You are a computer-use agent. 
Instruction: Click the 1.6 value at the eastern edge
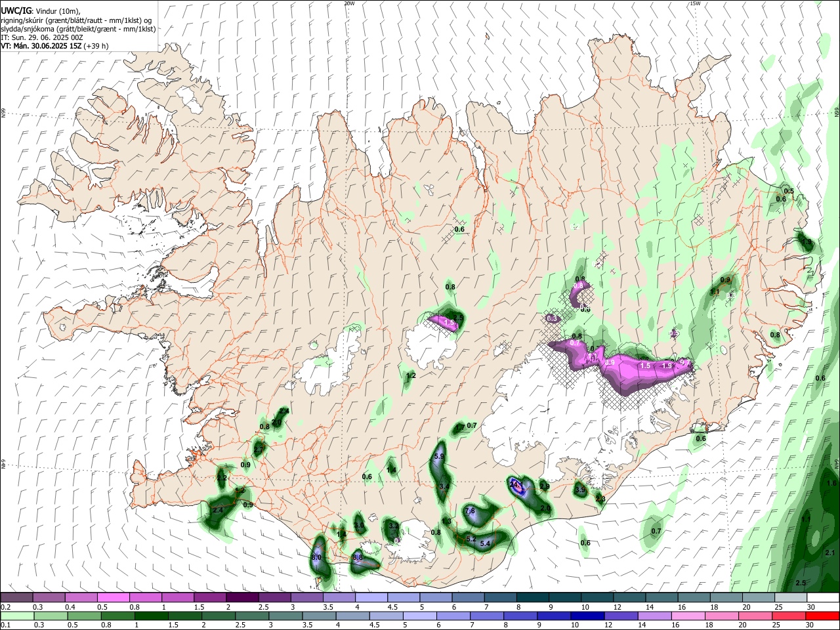point(832,483)
